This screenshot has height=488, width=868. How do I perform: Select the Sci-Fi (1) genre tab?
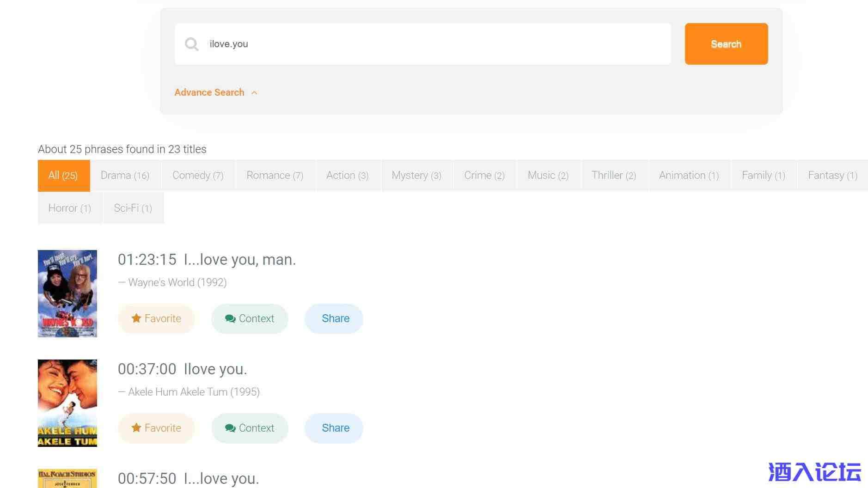tap(133, 208)
